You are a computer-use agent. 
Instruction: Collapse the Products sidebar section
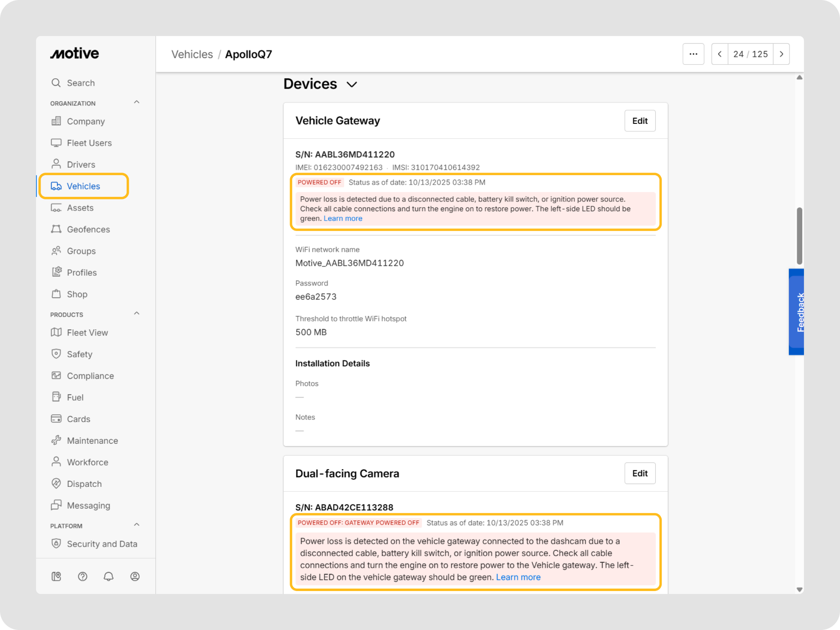click(x=137, y=314)
